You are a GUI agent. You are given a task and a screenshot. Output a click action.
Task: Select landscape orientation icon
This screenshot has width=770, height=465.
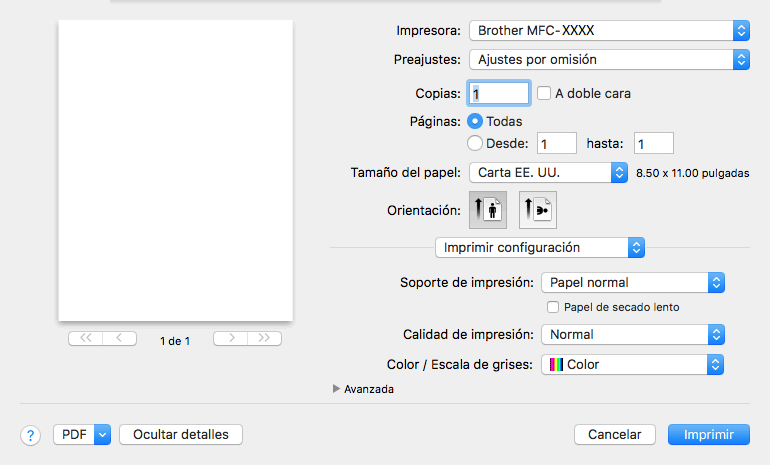[x=538, y=210]
